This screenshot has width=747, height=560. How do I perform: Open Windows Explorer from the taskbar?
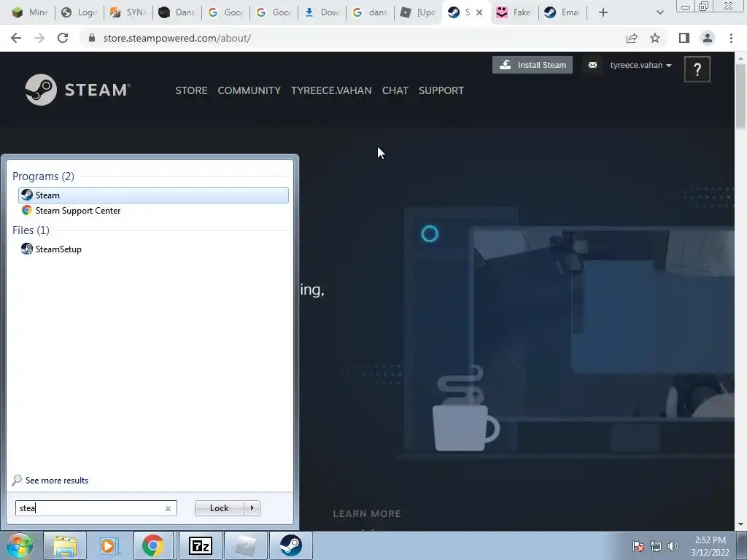click(65, 545)
